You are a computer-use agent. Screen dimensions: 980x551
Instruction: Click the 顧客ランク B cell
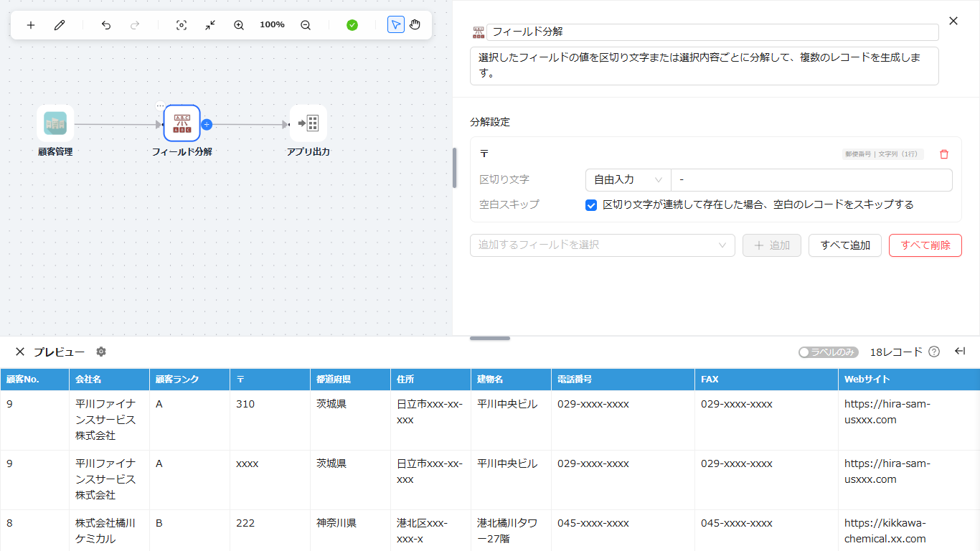pyautogui.click(x=189, y=530)
